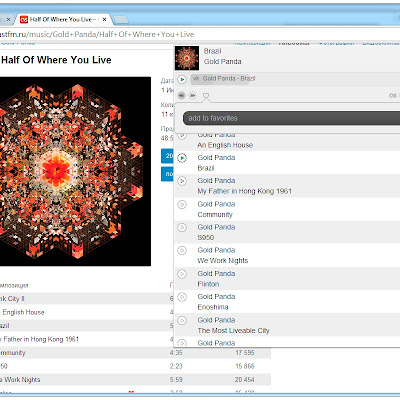Click the browser address bar URL

97,34
